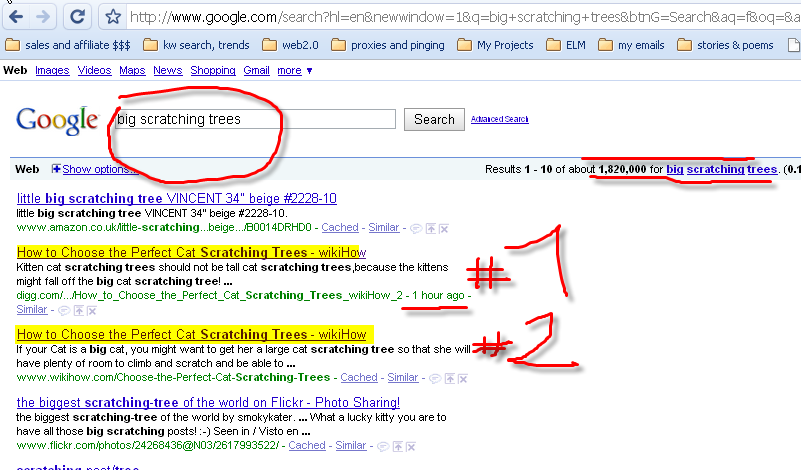Expand 'Show options...' with the plus icon
Image resolution: width=801 pixels, height=470 pixels.
pyautogui.click(x=56, y=169)
